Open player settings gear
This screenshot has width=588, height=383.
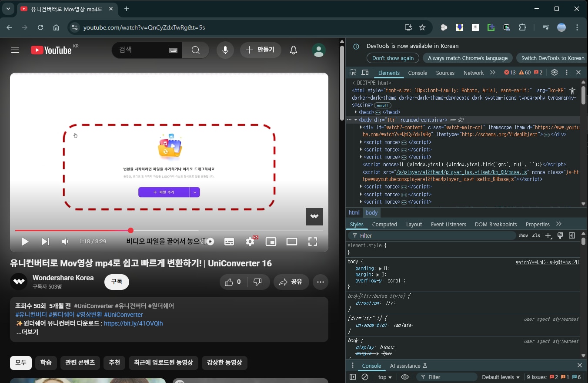(250, 242)
